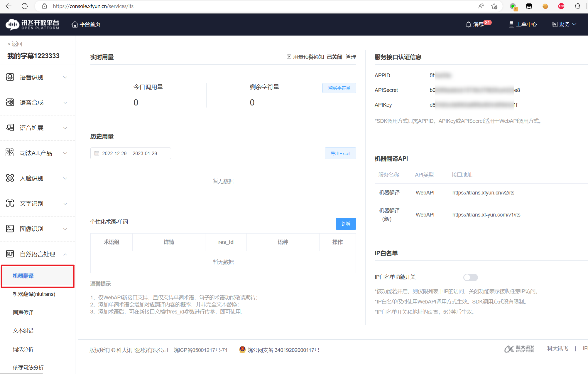Open 机器翻译(niutrans) sidebar item
Viewport: 588px width, 374px height.
34,294
